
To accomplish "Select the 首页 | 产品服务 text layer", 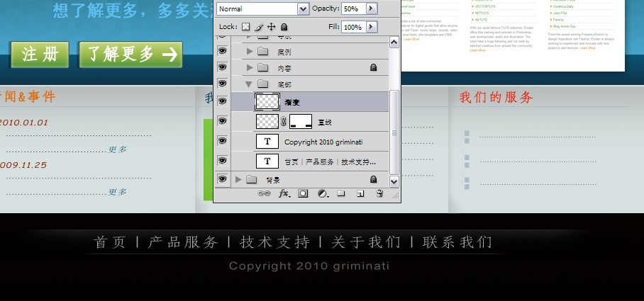I will pyautogui.click(x=310, y=161).
